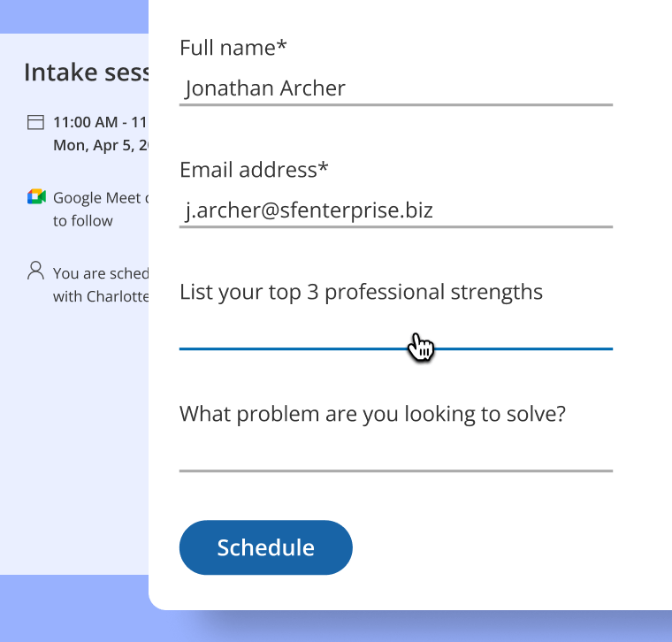Screen dimensions: 672x642
Task: Click the calendar icon beside session time
Action: (x=35, y=122)
